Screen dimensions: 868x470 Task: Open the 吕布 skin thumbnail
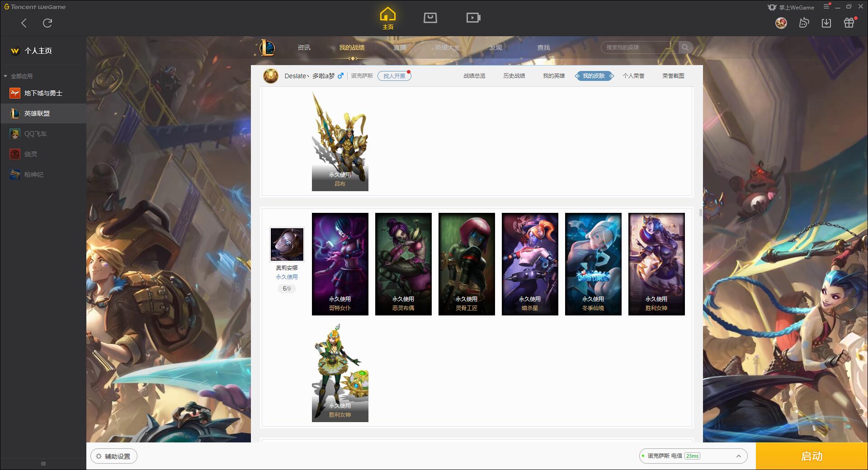340,141
